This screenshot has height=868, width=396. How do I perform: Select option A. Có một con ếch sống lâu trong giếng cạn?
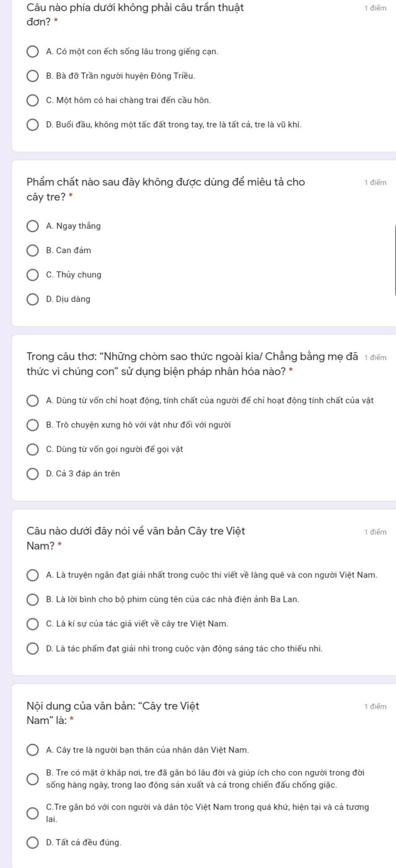coord(32,51)
